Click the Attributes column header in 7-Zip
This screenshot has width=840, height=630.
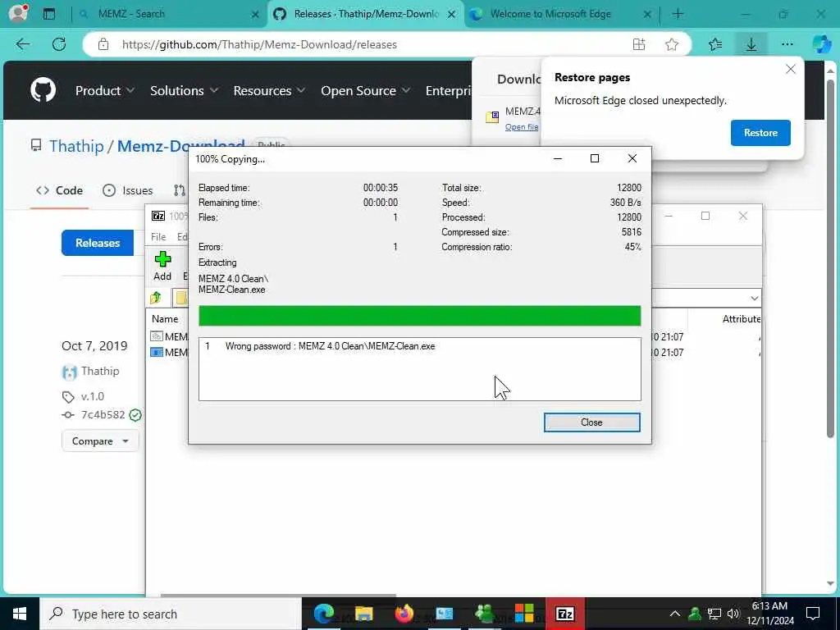tap(741, 319)
